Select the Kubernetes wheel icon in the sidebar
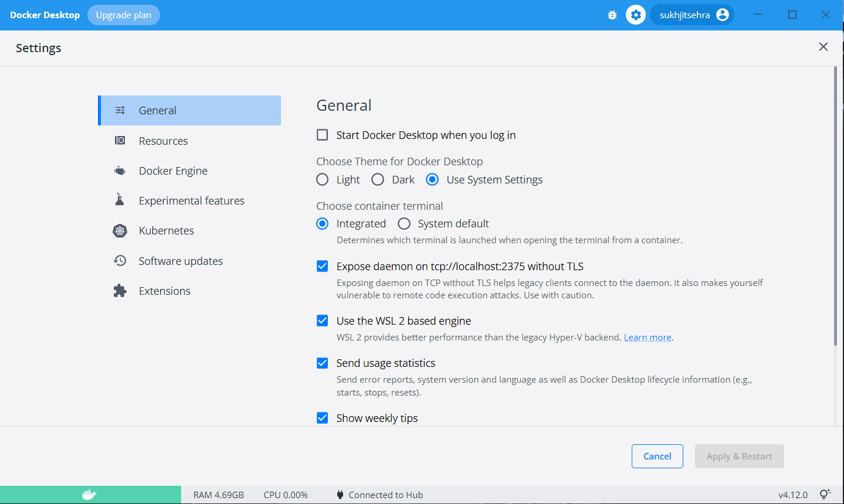Image resolution: width=844 pixels, height=504 pixels. pyautogui.click(x=120, y=230)
